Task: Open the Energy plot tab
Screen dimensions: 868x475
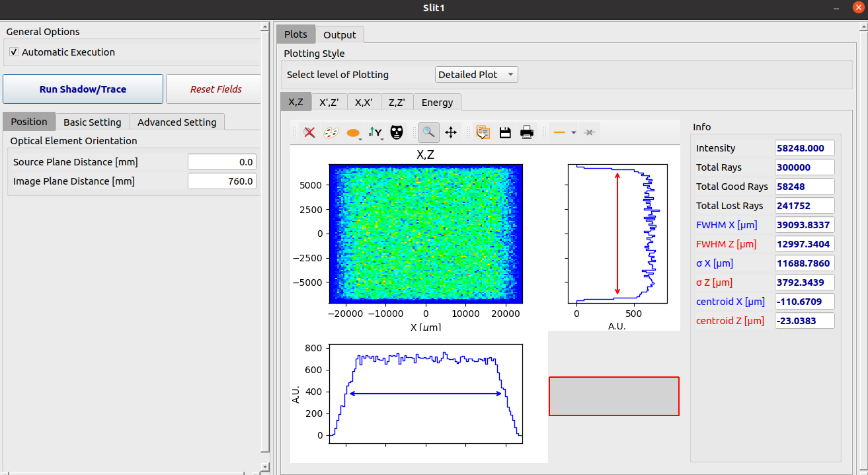Action: [x=437, y=102]
